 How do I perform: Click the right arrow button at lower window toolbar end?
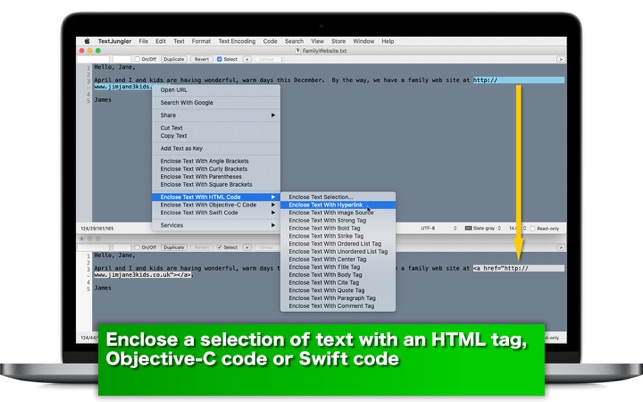tap(560, 247)
